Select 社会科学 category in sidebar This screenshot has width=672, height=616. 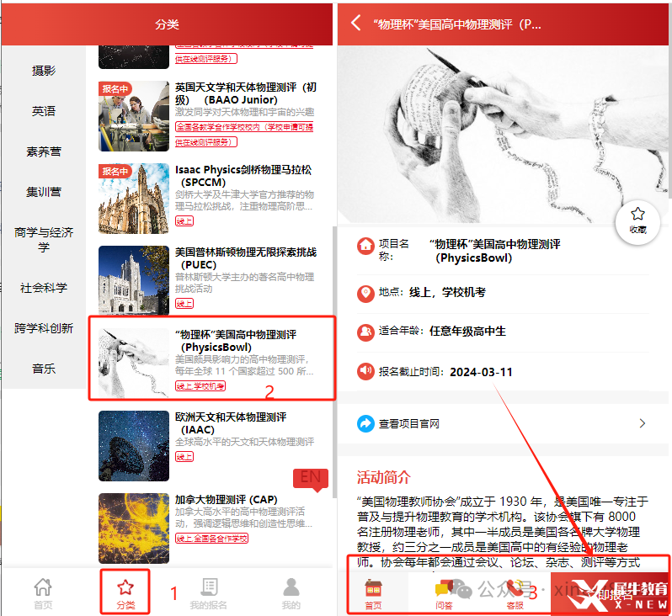click(x=43, y=288)
